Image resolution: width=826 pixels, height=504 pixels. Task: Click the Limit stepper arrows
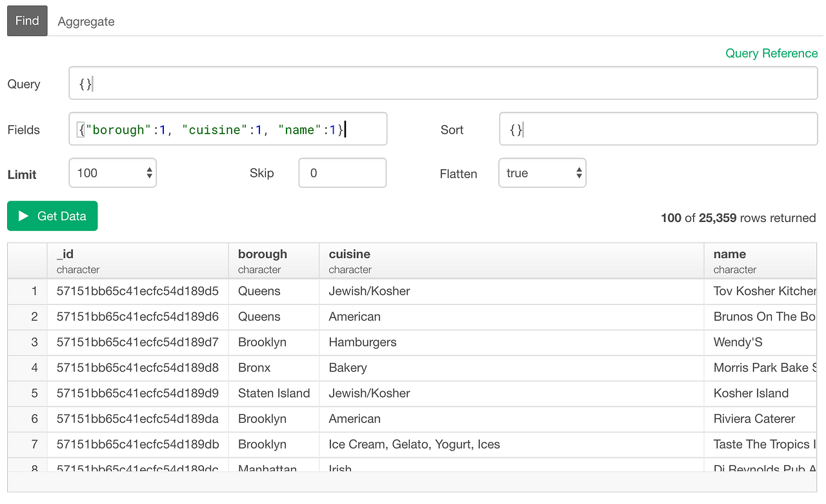pyautogui.click(x=148, y=172)
